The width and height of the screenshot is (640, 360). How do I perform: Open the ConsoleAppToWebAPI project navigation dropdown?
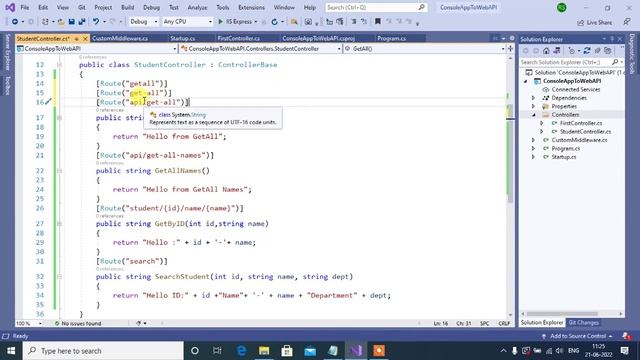pos(97,49)
